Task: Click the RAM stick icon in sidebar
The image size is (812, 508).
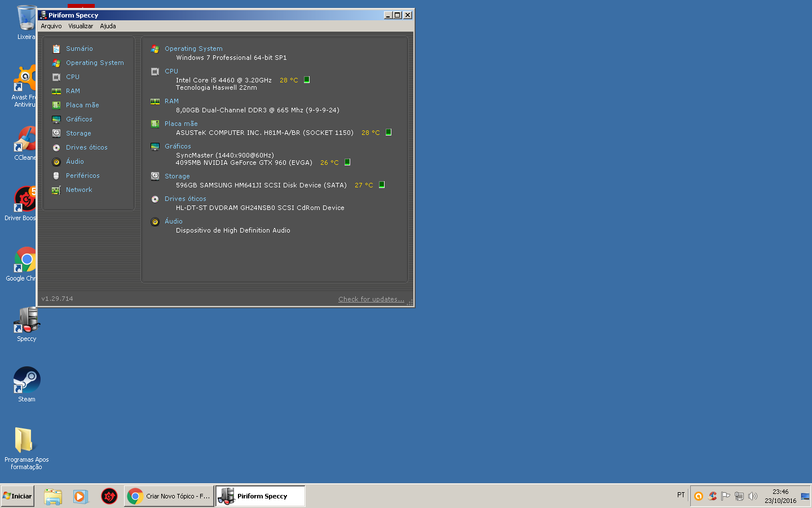Action: 56,91
